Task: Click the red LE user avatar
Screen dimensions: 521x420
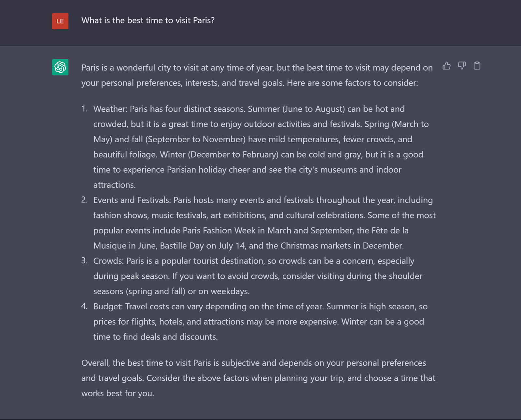Action: tap(60, 21)
